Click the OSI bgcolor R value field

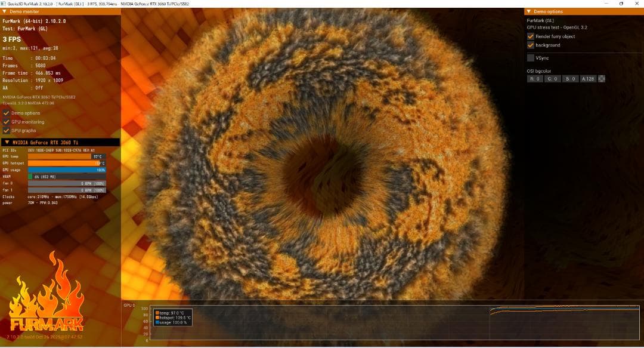click(535, 79)
